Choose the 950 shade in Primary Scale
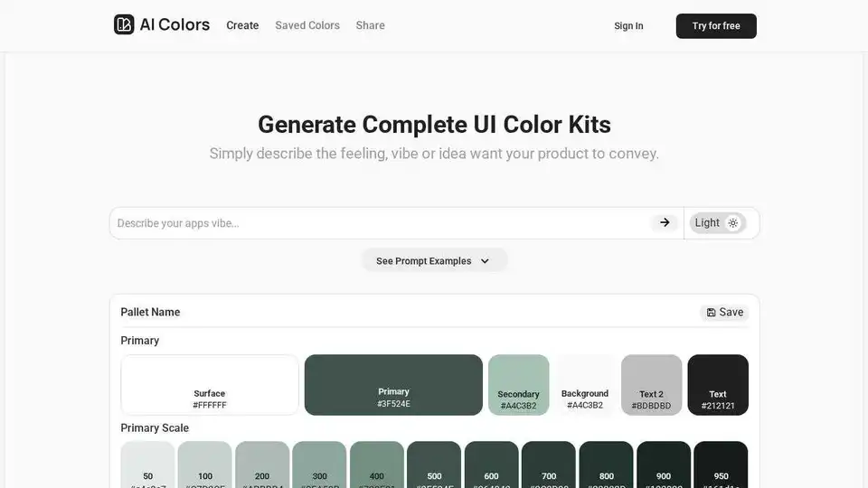Screen dimensions: 868x488 pyautogui.click(x=721, y=465)
